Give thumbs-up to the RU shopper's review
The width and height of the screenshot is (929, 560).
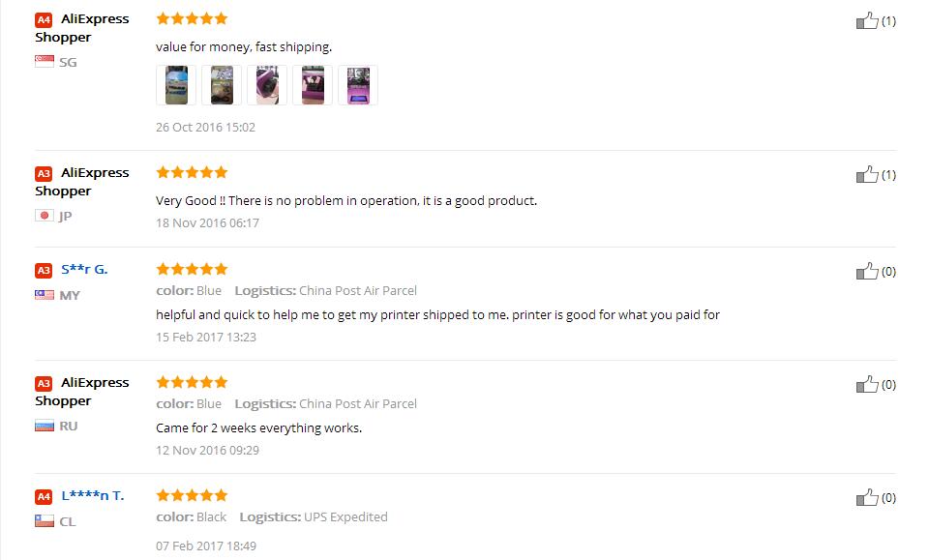(x=867, y=384)
